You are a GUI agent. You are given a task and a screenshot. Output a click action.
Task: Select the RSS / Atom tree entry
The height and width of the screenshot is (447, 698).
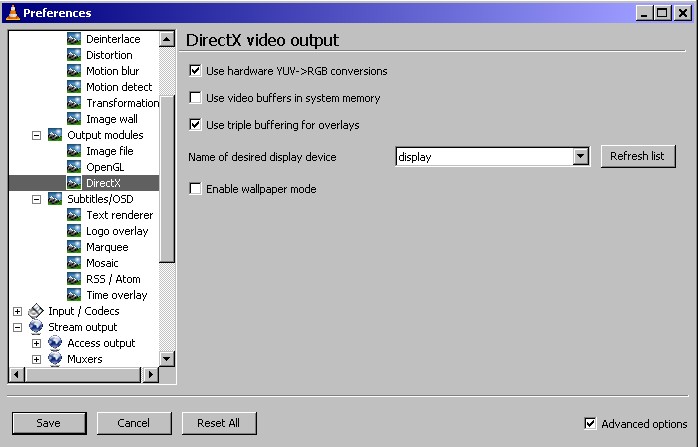pos(113,279)
